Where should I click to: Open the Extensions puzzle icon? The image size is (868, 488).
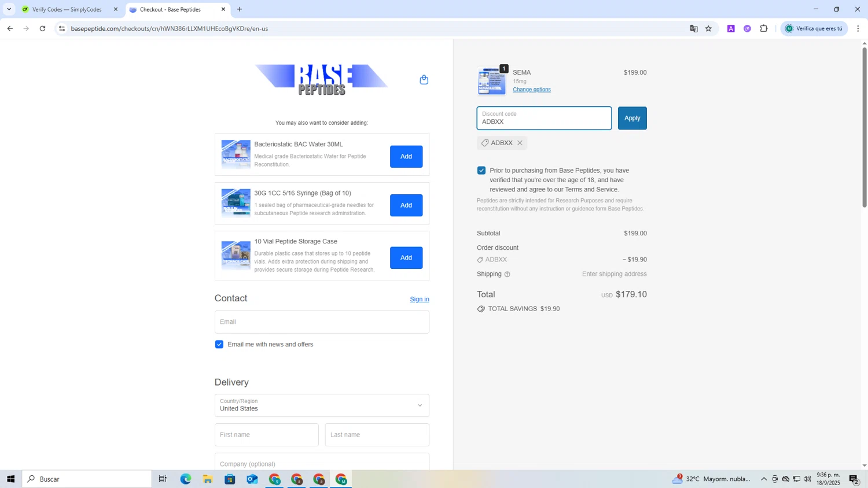tap(764, 28)
